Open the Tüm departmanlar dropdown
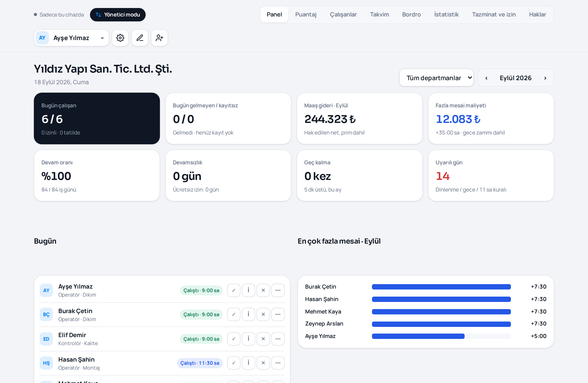Viewport: 588px width, 383px height. 436,78
